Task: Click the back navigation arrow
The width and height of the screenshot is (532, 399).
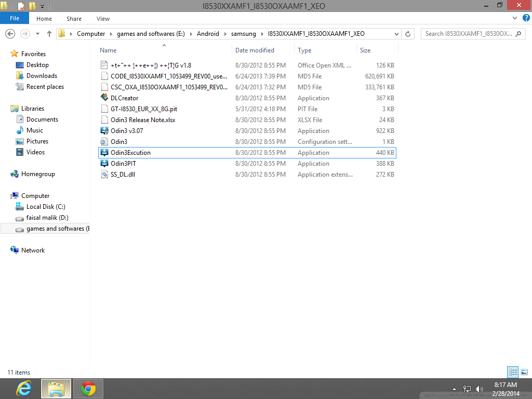Action: click(x=10, y=33)
